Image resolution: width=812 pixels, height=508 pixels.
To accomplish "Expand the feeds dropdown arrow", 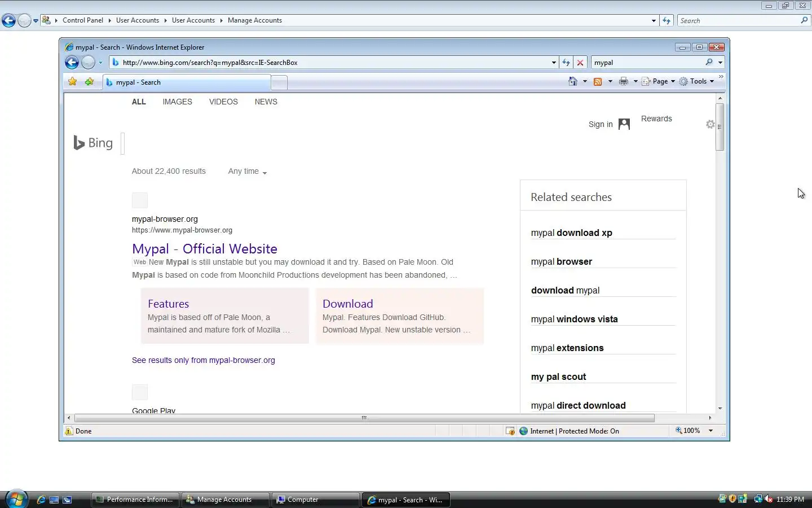I will 610,81.
